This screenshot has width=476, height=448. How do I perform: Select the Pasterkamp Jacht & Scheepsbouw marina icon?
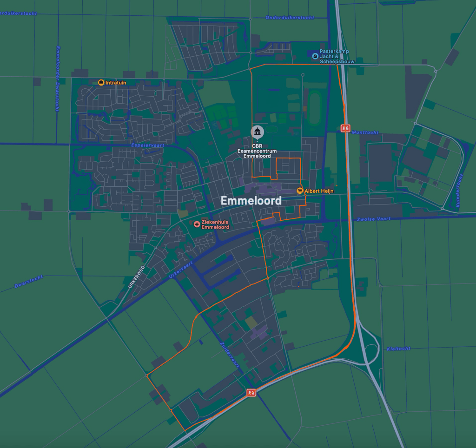(x=315, y=56)
